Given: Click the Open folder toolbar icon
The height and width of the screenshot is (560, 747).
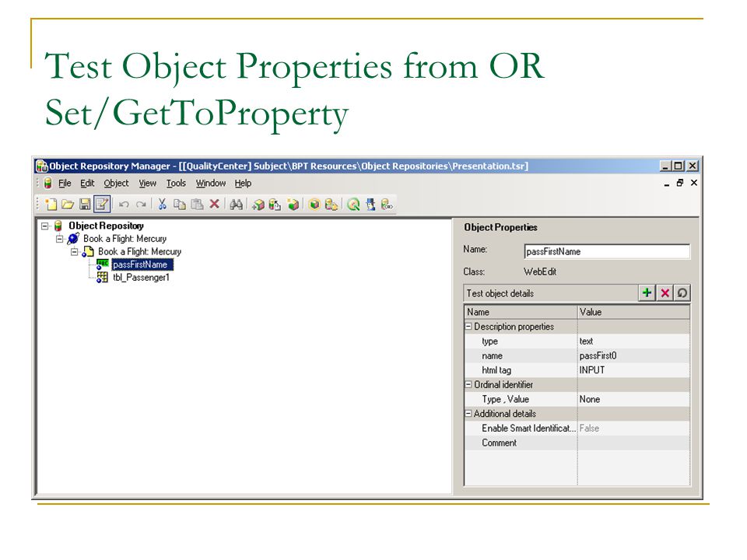Looking at the screenshot, I should click(x=68, y=205).
